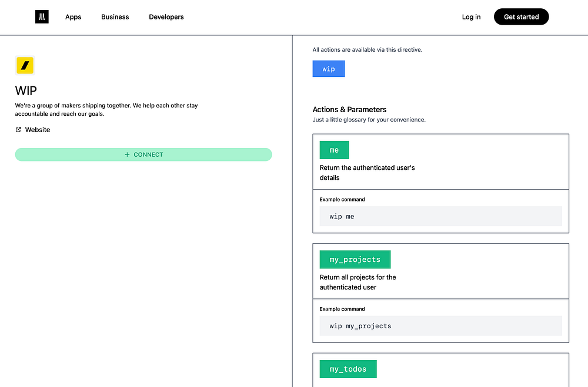This screenshot has height=387, width=588.
Task: Click the Log in link
Action: [x=471, y=17]
